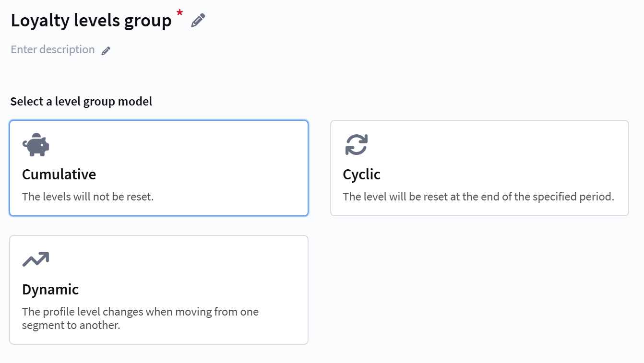Click 'The levels will not be reset.' text

pyautogui.click(x=88, y=197)
